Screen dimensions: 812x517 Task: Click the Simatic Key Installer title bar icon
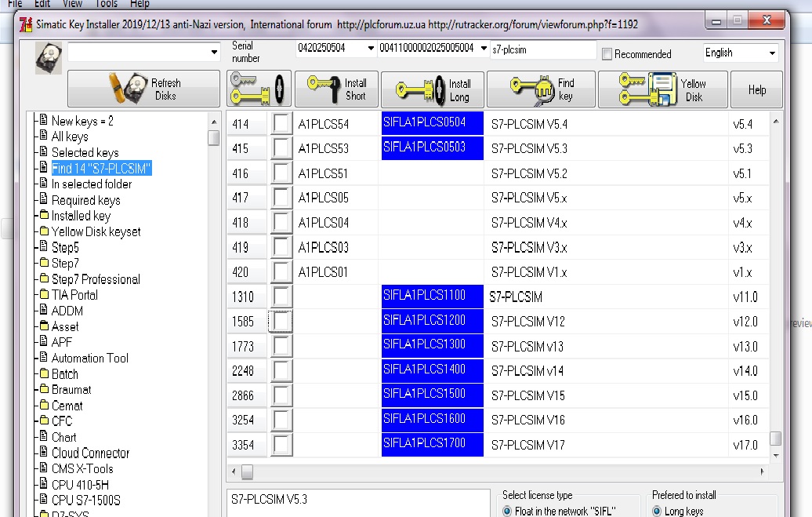click(25, 24)
